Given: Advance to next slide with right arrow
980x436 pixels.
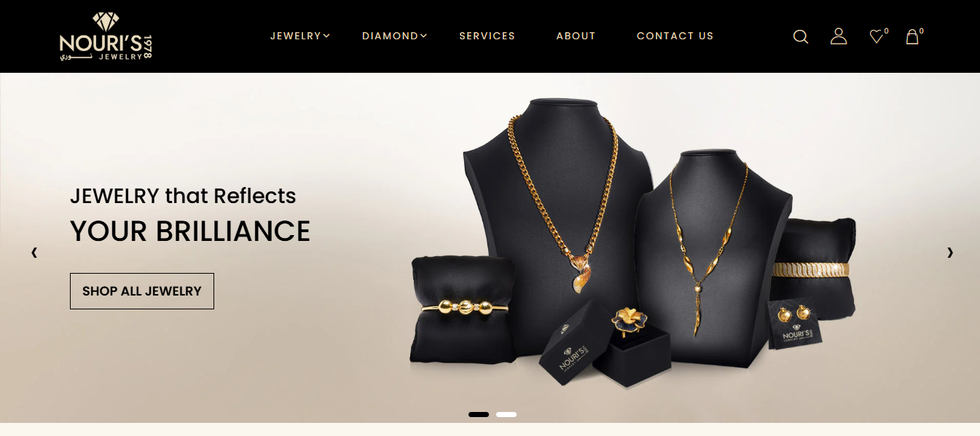Looking at the screenshot, I should pos(949,253).
